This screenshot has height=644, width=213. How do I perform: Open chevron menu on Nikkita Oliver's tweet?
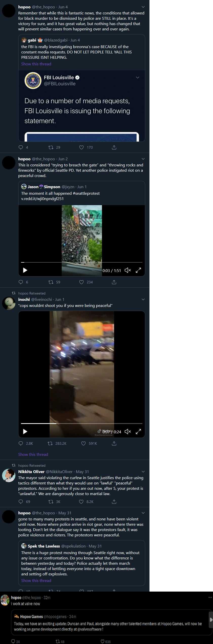143,472
